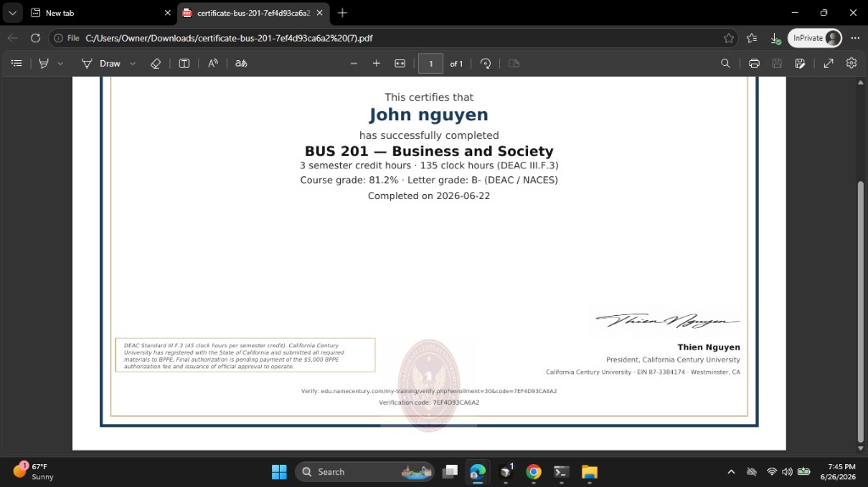Click the name John nguyen
Image resolution: width=868 pixels, height=487 pixels.
(x=428, y=114)
